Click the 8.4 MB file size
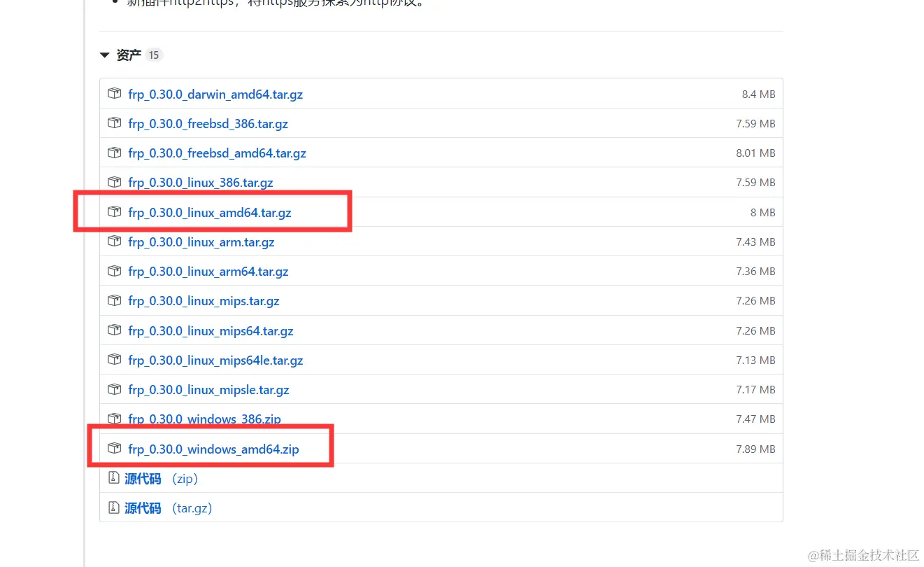Viewport: 924px width, 567px height. coord(759,94)
